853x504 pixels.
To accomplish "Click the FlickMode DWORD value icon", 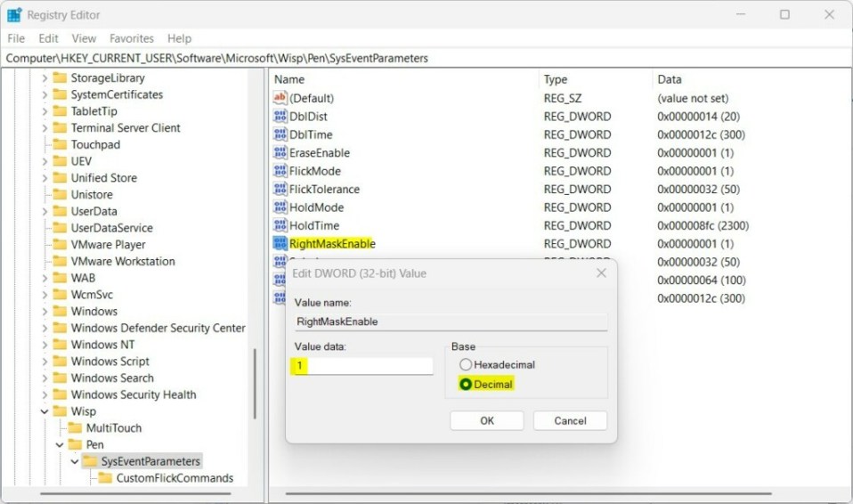I will [x=280, y=170].
